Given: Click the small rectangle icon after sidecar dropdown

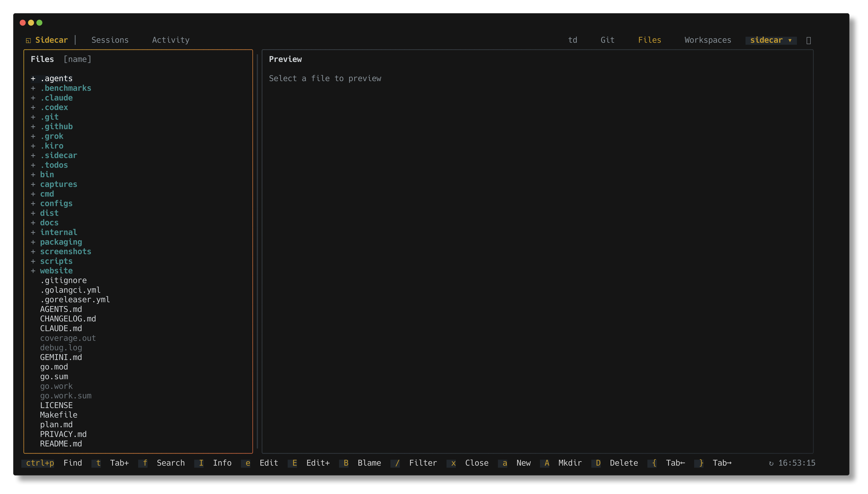Looking at the screenshot, I should (809, 40).
